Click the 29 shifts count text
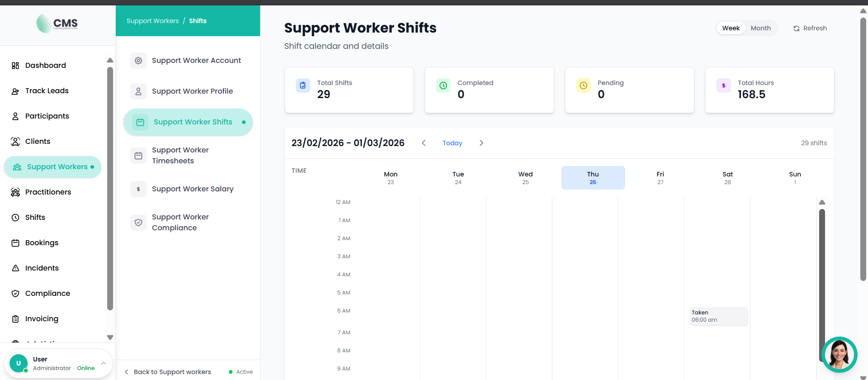This screenshot has width=868, height=380. coord(814,143)
